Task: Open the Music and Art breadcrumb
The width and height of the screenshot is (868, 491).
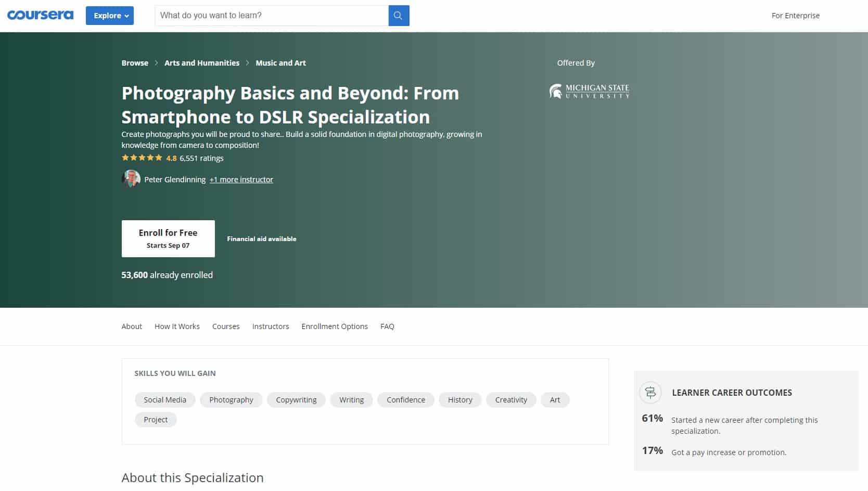Action: [x=280, y=63]
